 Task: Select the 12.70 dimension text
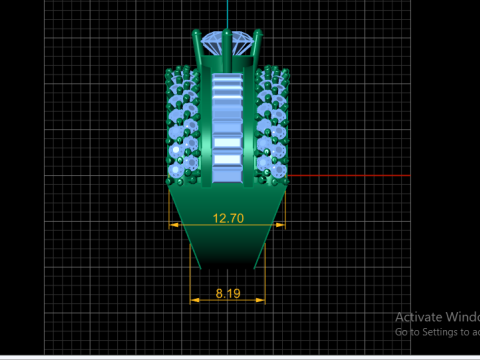click(x=228, y=218)
